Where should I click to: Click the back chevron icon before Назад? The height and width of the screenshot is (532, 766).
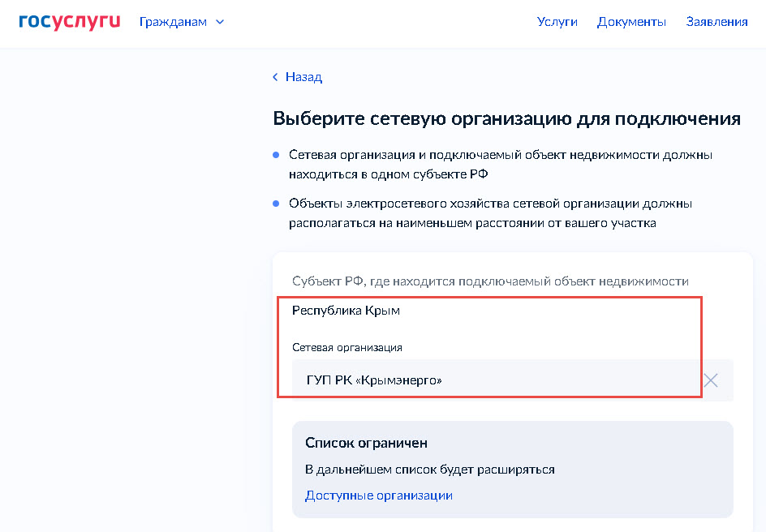tap(276, 77)
